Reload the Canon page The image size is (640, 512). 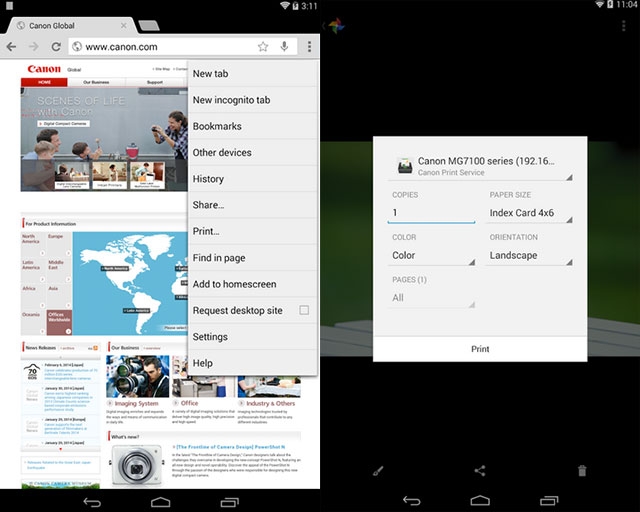(56, 47)
